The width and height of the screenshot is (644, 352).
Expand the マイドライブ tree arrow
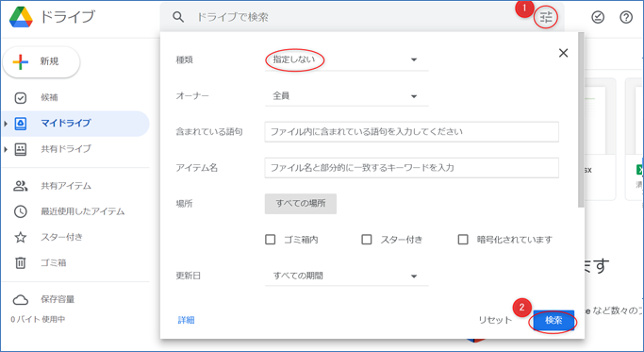pyautogui.click(x=6, y=124)
